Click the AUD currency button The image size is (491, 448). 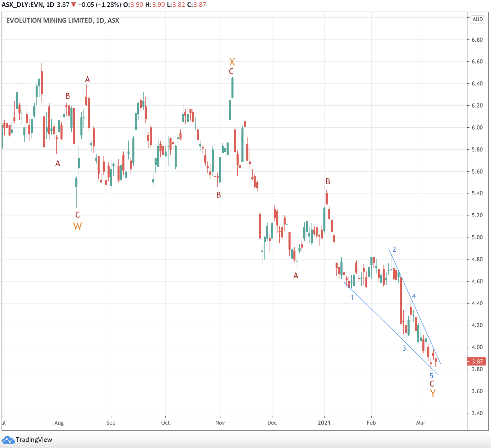point(477,19)
